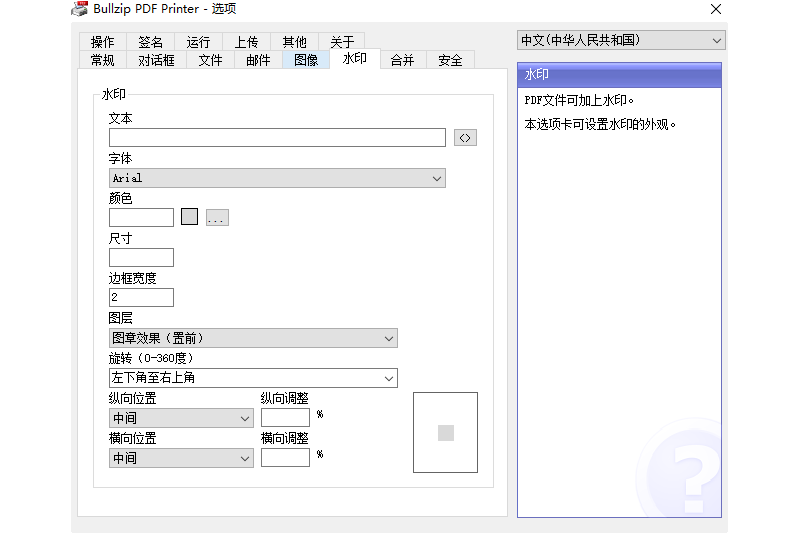The image size is (800, 533).
Task: Select the 水印 tab
Action: (355, 59)
